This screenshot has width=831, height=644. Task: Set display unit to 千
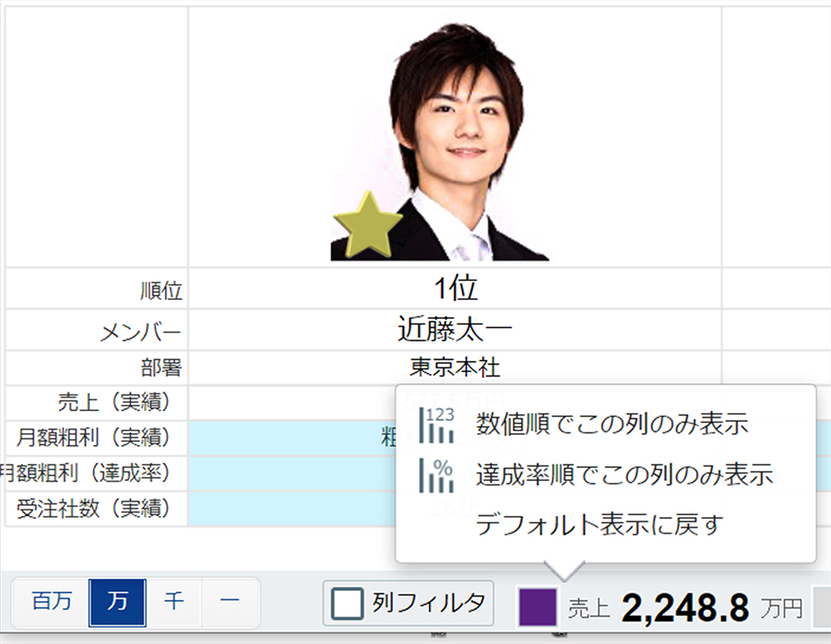[174, 602]
